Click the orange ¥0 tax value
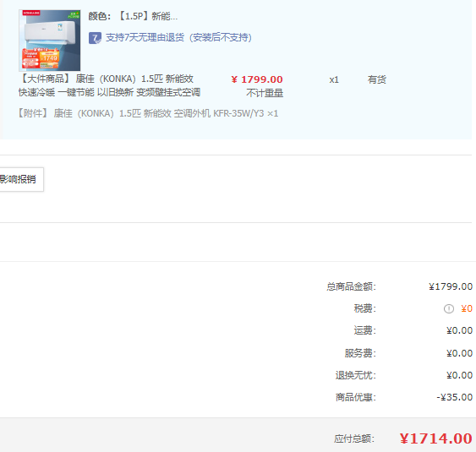 [x=467, y=309]
